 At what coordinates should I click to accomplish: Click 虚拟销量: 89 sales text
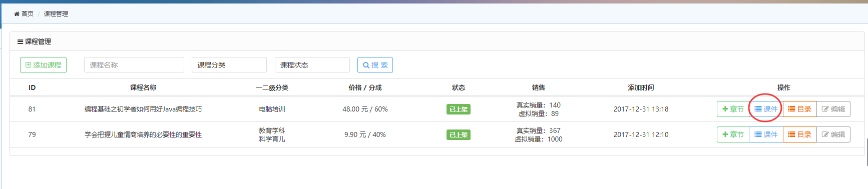coord(539,113)
